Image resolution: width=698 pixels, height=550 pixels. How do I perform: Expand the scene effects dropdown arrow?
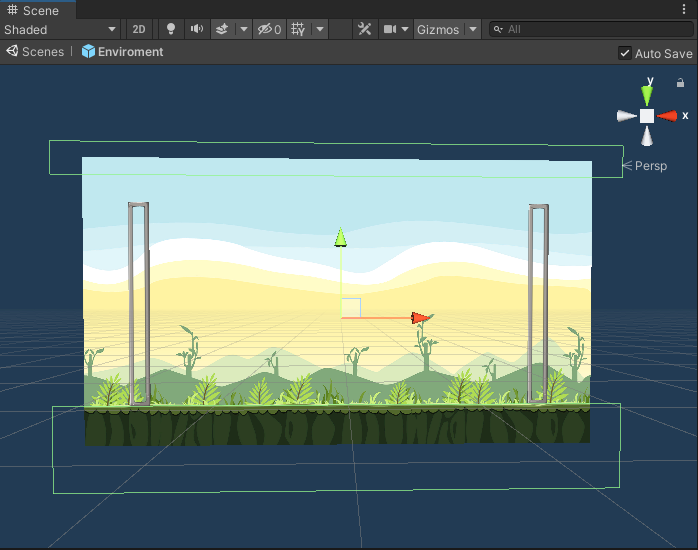(x=243, y=30)
